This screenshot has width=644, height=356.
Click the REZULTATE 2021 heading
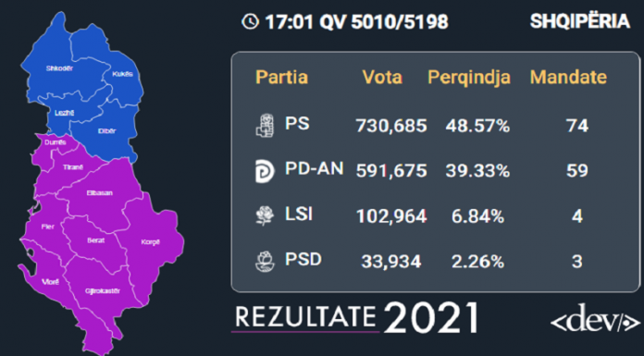(357, 318)
